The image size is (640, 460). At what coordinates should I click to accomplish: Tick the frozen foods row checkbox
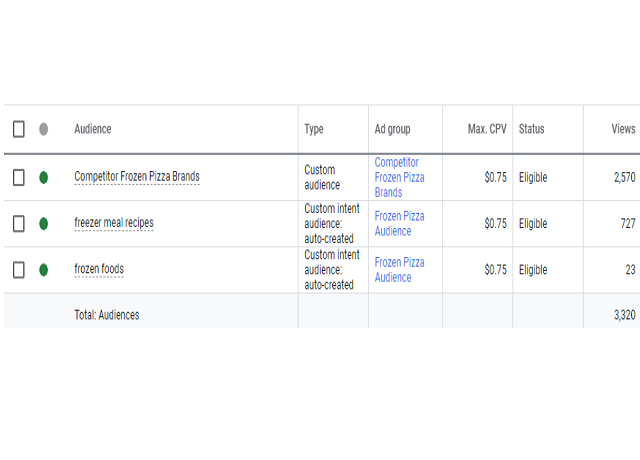pyautogui.click(x=18, y=270)
